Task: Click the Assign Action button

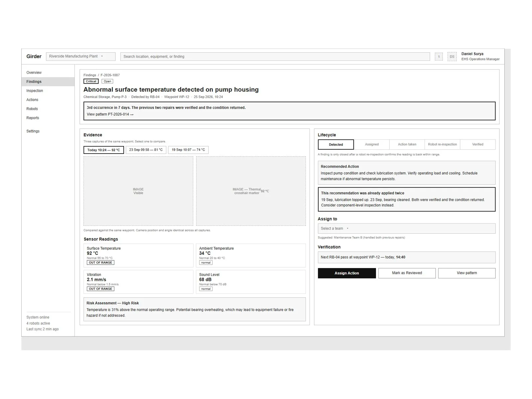Action: [x=347, y=273]
